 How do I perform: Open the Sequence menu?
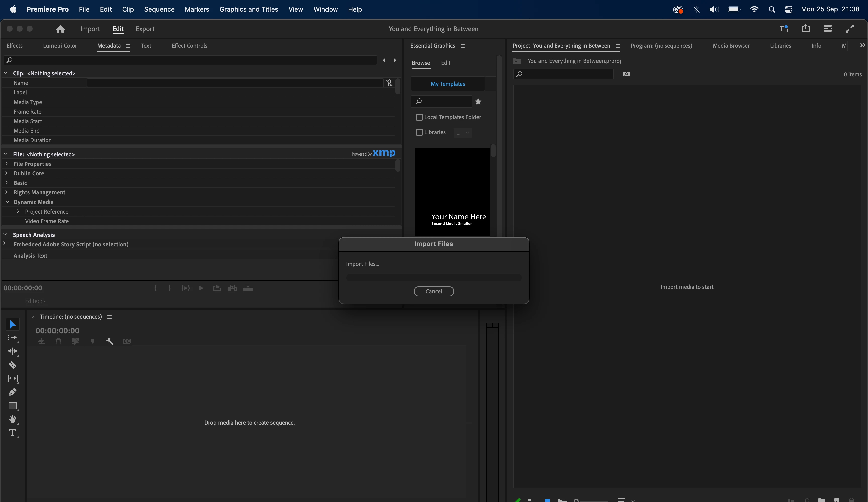coord(159,9)
